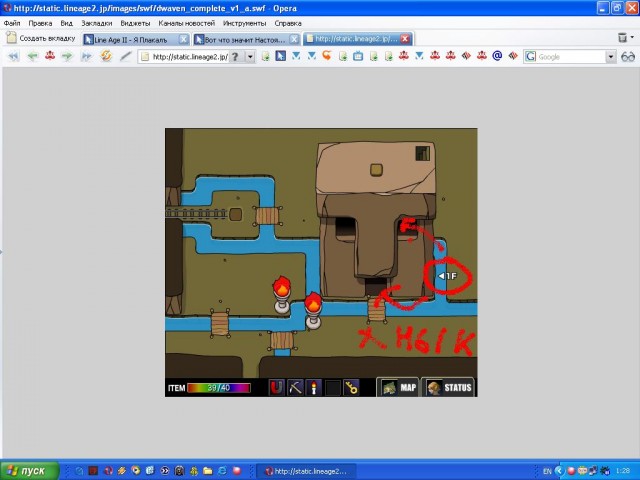Click the clock showing 1:28
640x480 pixels.
click(622, 471)
